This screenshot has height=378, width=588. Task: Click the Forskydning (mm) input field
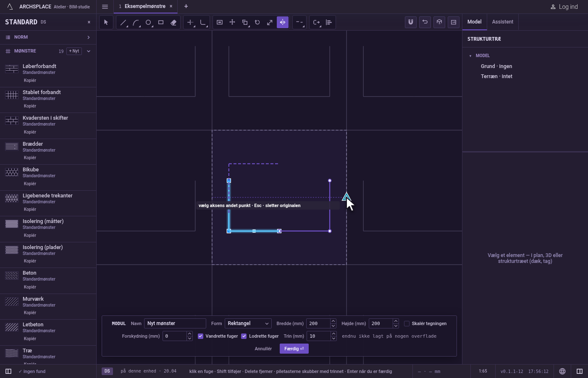point(175,336)
